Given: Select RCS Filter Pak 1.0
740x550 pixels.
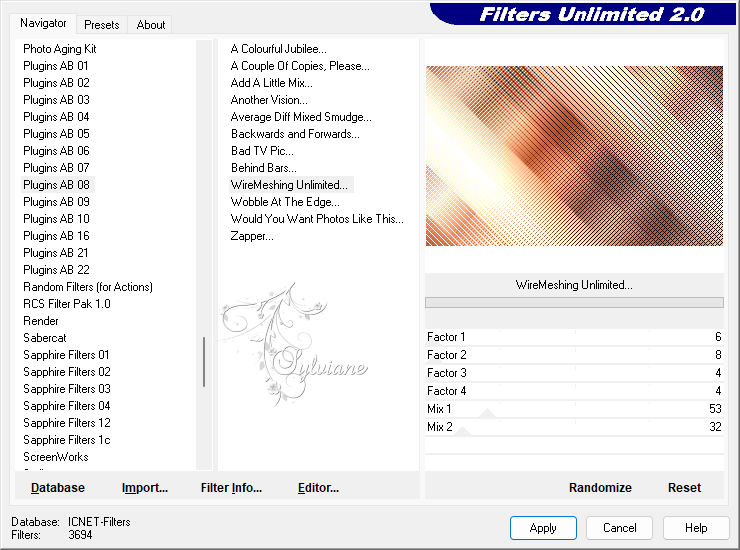Looking at the screenshot, I should [x=67, y=304].
